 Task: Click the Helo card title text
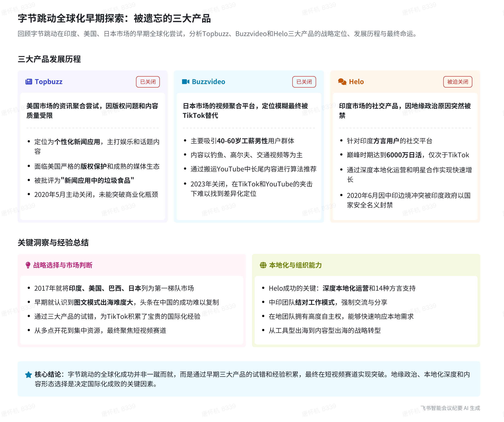click(x=356, y=82)
